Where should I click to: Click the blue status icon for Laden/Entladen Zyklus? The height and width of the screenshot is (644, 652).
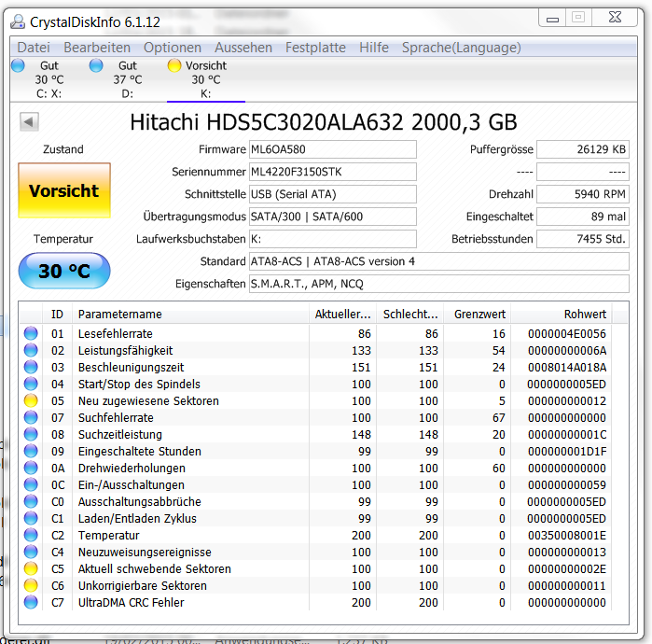[31, 518]
